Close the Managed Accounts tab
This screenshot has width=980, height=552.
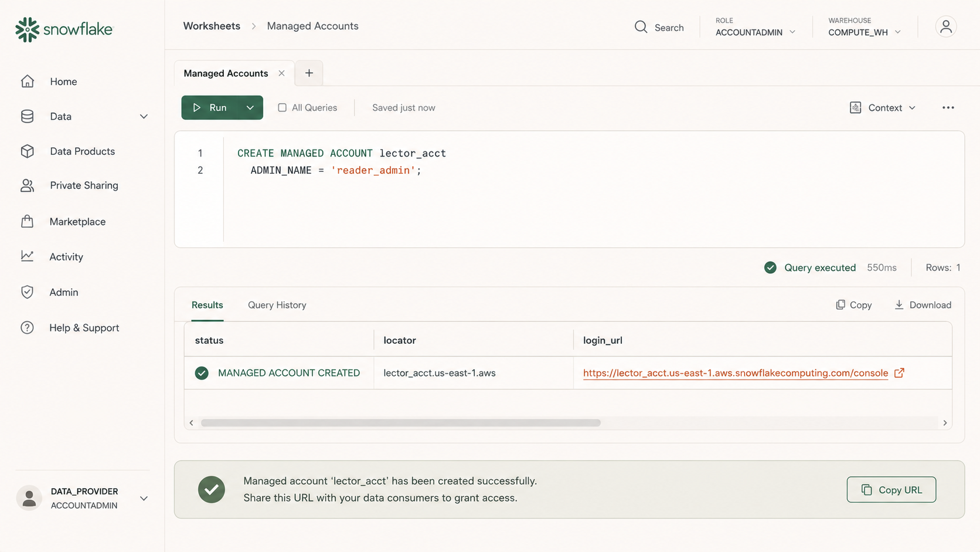[281, 73]
